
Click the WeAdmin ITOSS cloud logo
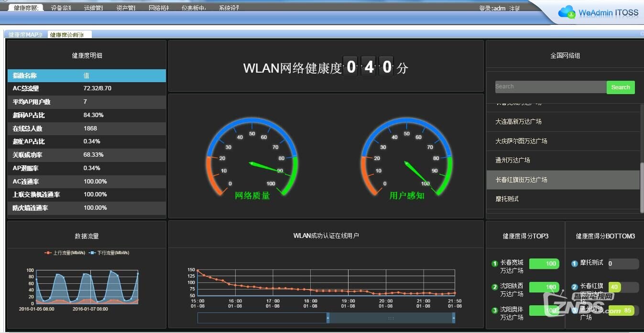[x=567, y=12]
